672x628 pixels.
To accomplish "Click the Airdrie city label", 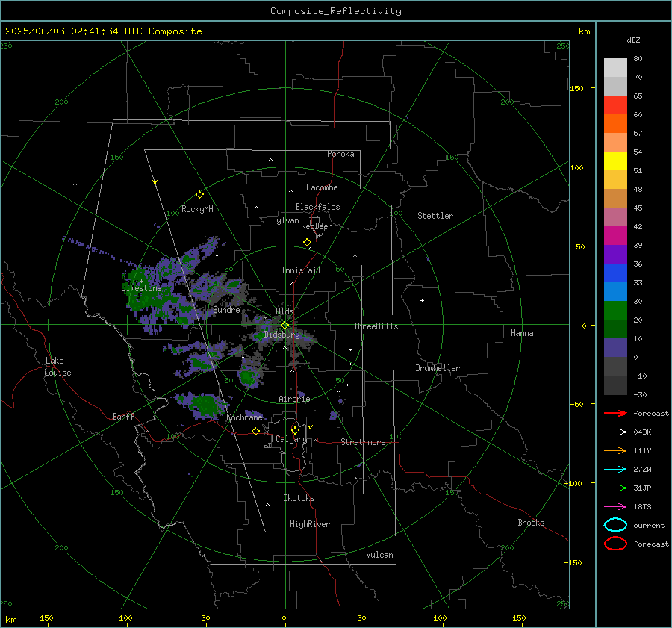I will pyautogui.click(x=294, y=399).
